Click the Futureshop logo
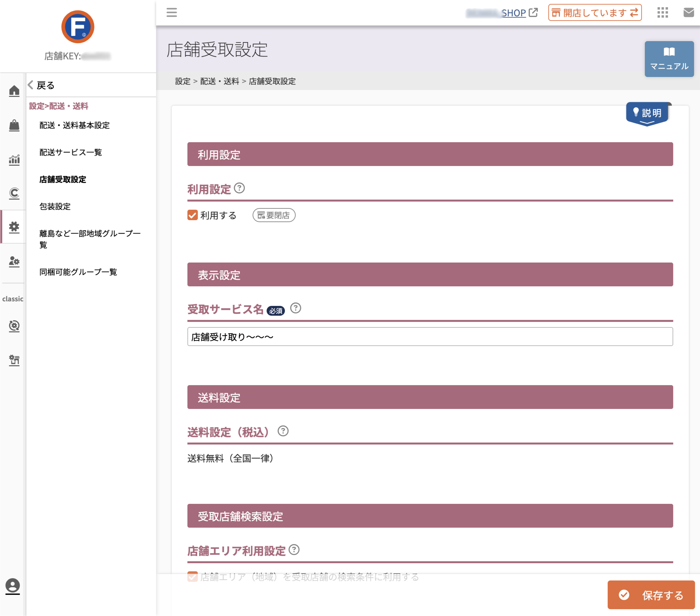This screenshot has height=616, width=700. point(78,27)
